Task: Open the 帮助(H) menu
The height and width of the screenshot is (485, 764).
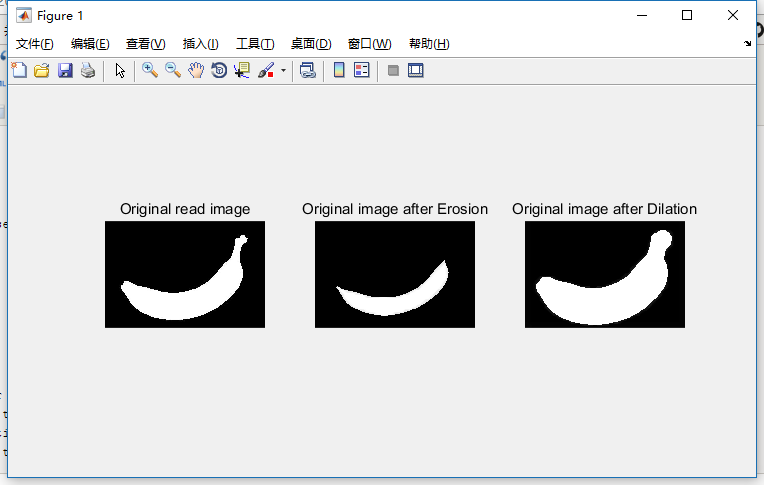Action: click(429, 44)
